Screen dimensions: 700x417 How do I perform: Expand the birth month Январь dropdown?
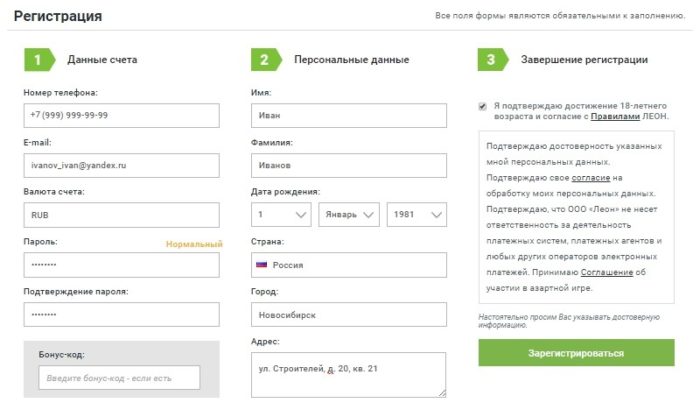tap(348, 215)
